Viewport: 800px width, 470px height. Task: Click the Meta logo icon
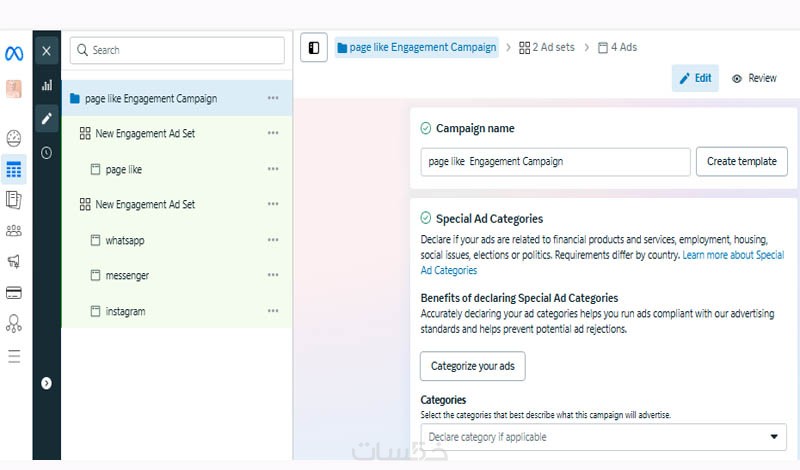pos(14,53)
